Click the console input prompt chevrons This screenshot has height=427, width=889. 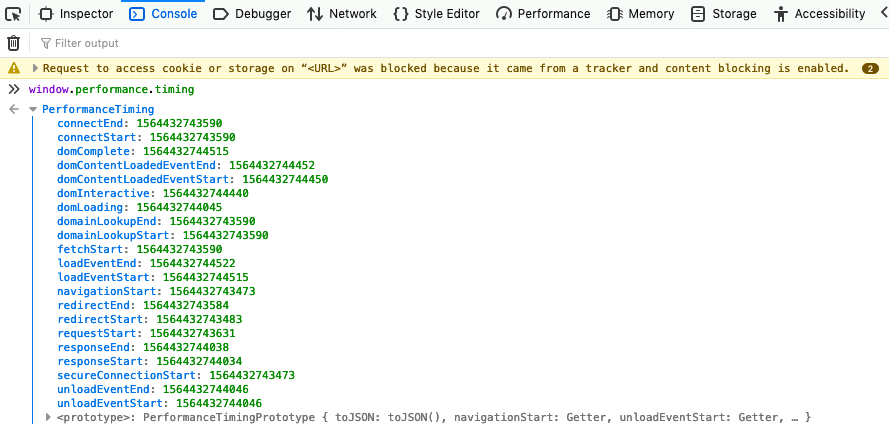point(13,89)
